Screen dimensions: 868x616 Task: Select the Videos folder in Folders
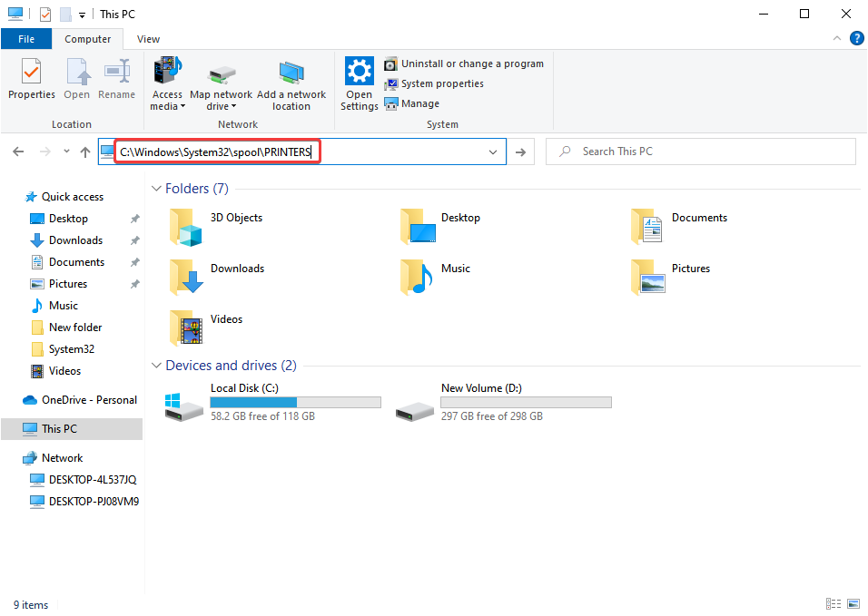click(206, 328)
